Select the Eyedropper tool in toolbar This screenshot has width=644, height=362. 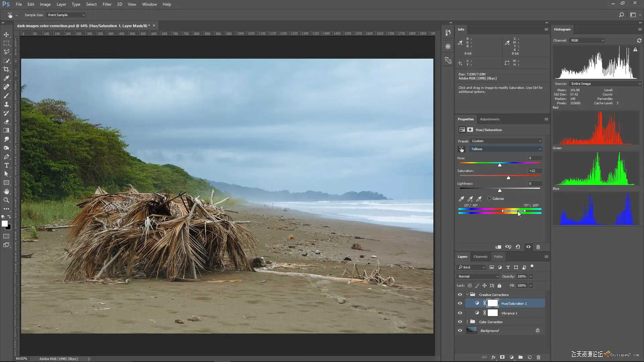click(6, 78)
